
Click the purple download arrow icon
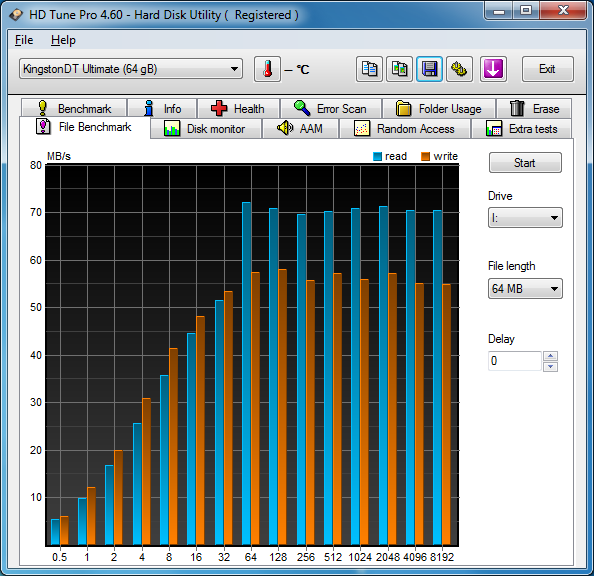click(493, 69)
